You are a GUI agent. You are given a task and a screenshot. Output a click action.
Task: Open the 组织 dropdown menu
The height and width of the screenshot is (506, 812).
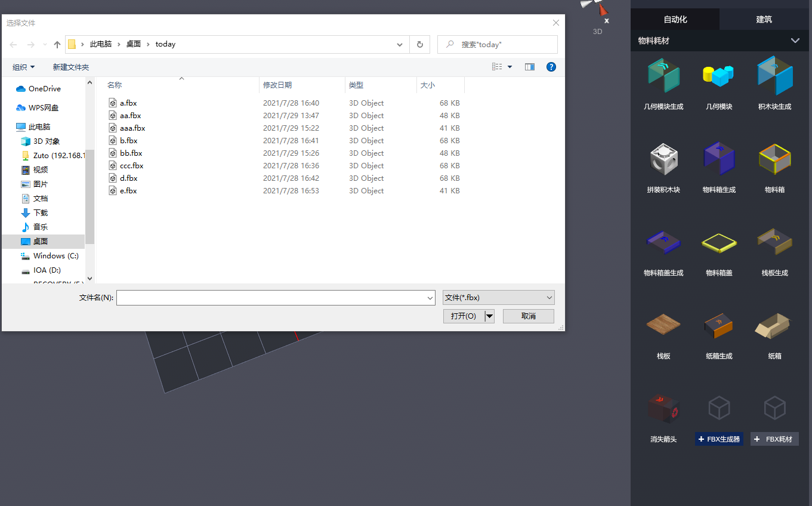pyautogui.click(x=24, y=67)
